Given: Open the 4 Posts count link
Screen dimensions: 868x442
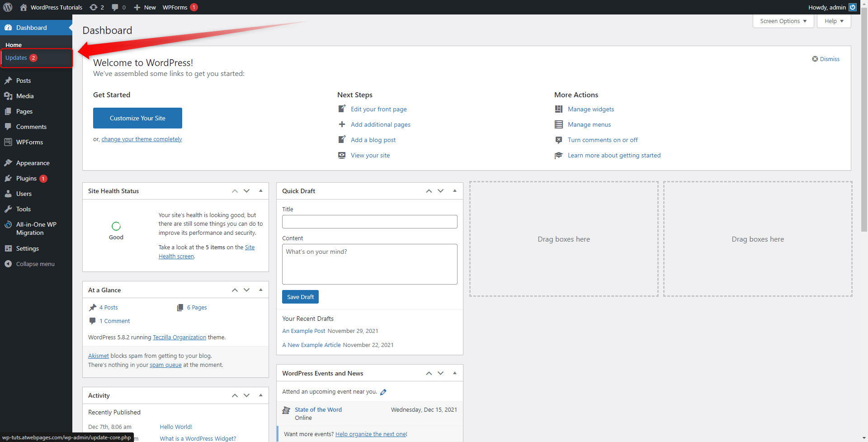Looking at the screenshot, I should pos(108,307).
